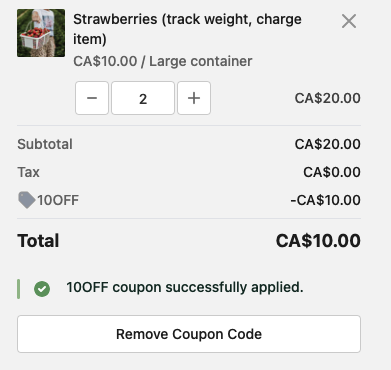Image resolution: width=391 pixels, height=370 pixels.
Task: Click the bold CA$10.00 total amount
Action: (318, 241)
